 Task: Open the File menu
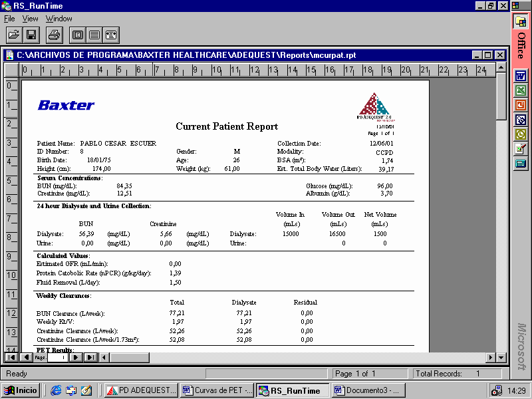pos(9,19)
